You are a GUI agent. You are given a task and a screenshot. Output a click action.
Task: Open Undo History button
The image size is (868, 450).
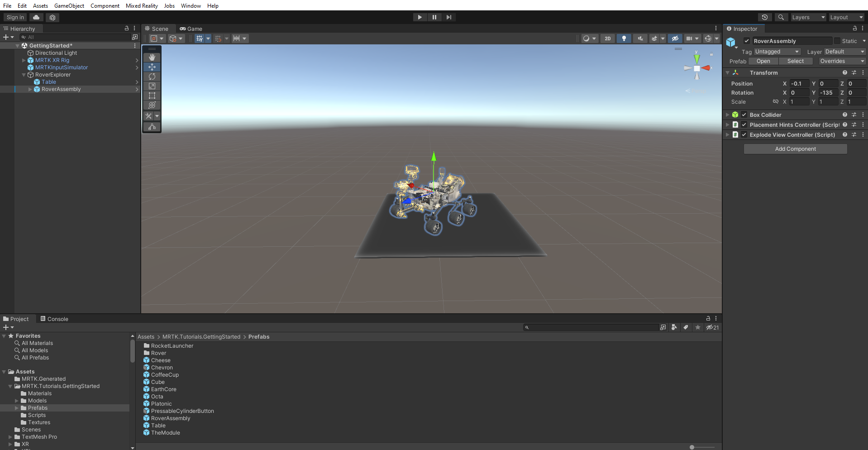(765, 17)
